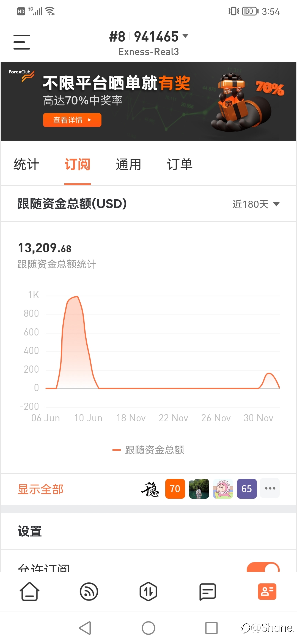The width and height of the screenshot is (297, 644).
Task: Open the signal feed icon in bottom bar
Action: 89,591
